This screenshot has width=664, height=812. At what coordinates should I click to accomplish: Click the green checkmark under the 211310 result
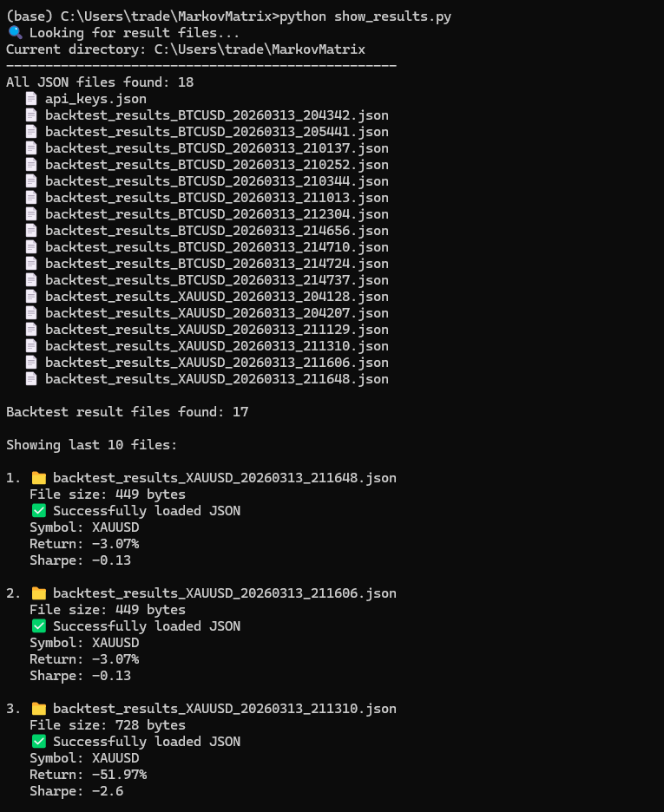point(38,742)
